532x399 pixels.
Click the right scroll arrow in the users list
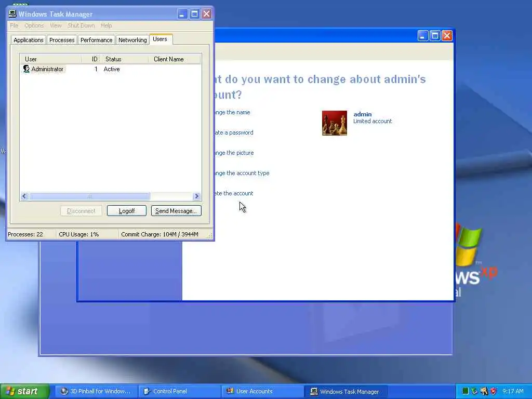pos(196,196)
